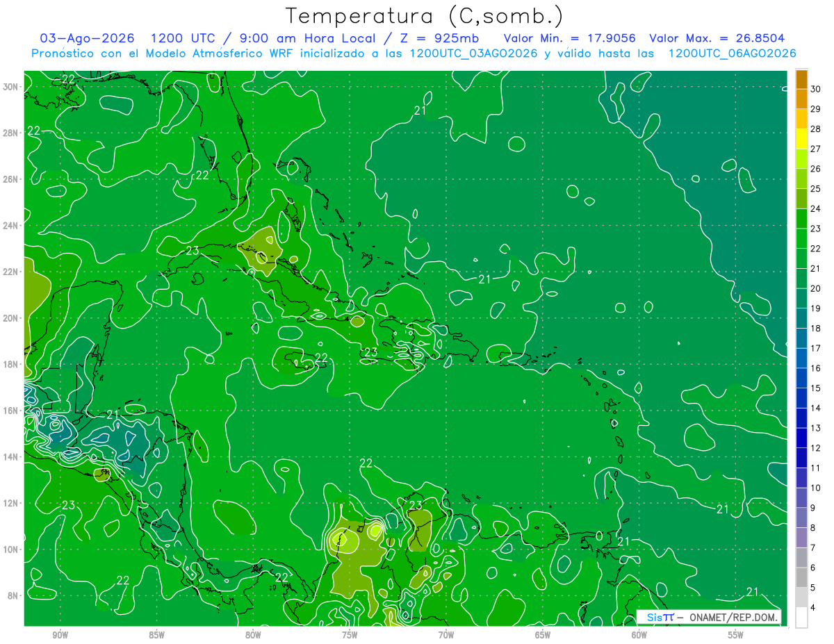Pick the yellow swatch between scale values 27 and 28
Viewport: 834px width, 644px height.
801,139
